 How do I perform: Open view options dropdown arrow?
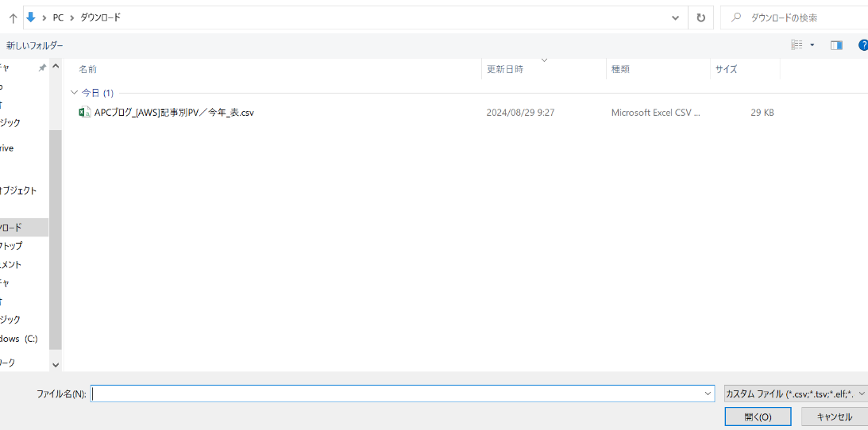pos(812,45)
